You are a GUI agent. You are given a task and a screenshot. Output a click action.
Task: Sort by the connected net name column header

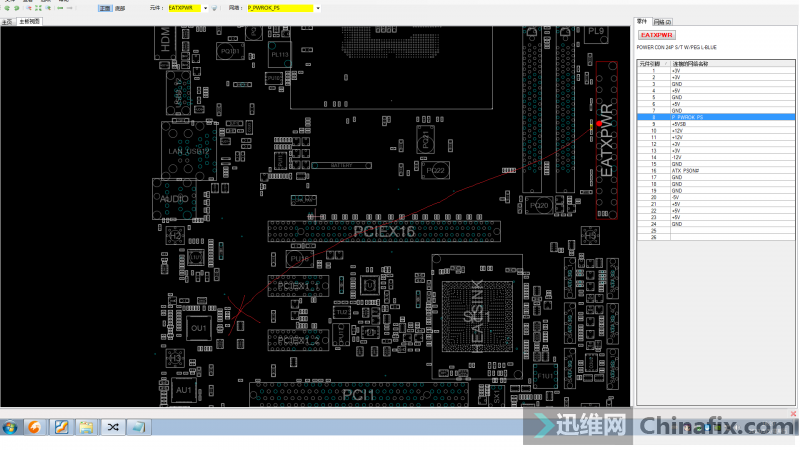(x=732, y=64)
